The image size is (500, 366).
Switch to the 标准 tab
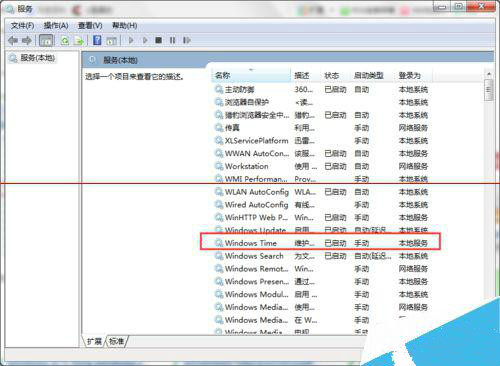point(116,341)
